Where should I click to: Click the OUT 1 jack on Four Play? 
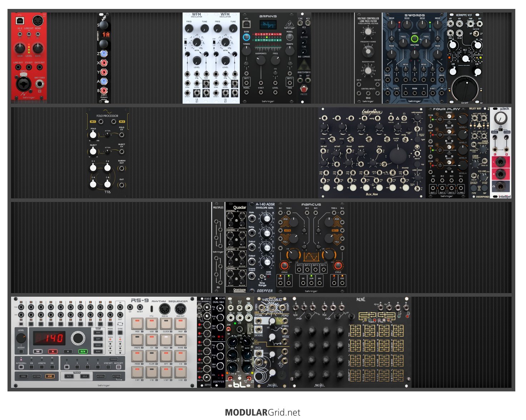point(433,188)
